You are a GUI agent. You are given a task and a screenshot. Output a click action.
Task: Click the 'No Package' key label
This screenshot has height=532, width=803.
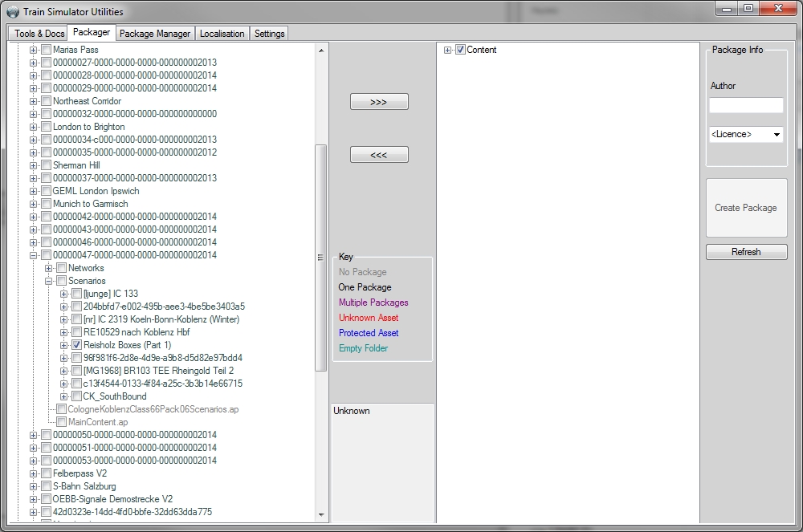(363, 272)
